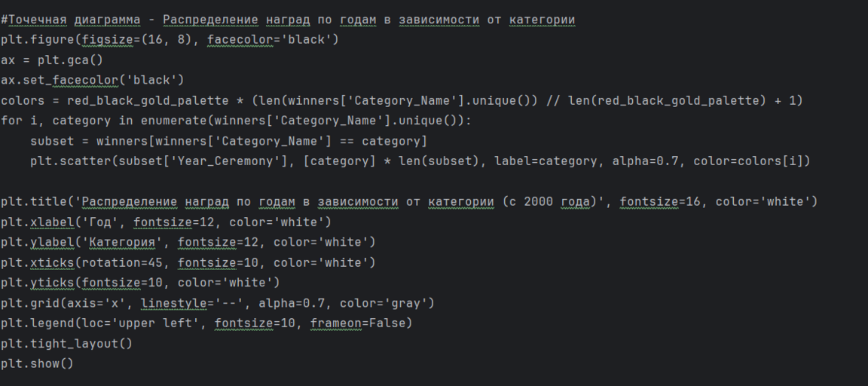Click the plt.gca() call
The width and height of the screenshot is (868, 386).
[x=70, y=60]
